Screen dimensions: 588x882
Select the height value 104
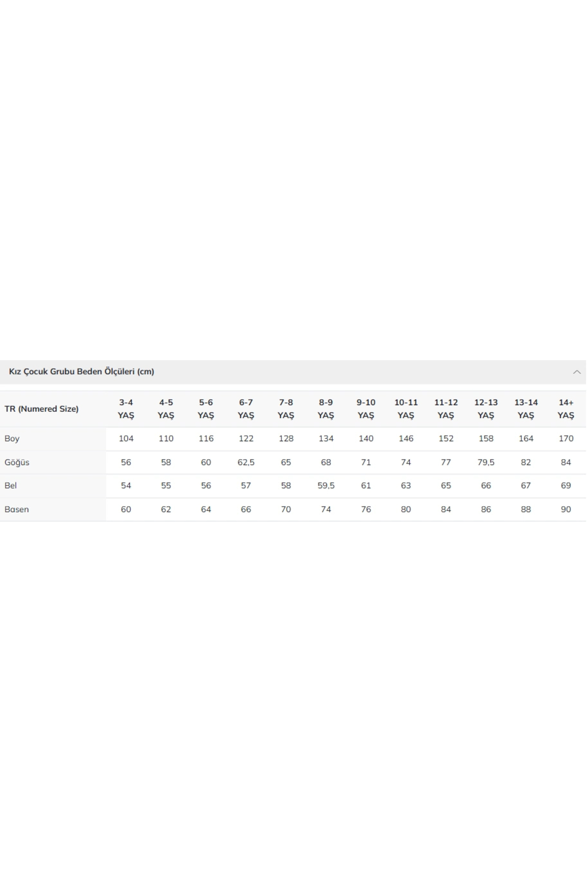[126, 439]
